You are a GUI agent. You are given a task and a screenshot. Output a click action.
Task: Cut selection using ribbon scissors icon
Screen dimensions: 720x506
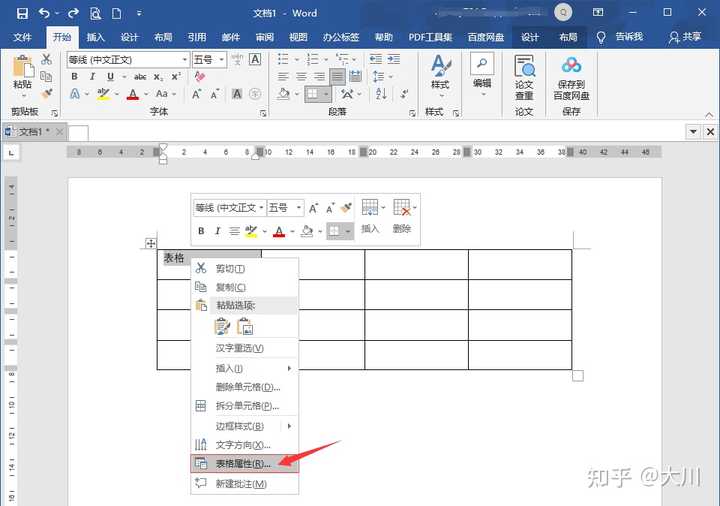click(x=46, y=59)
